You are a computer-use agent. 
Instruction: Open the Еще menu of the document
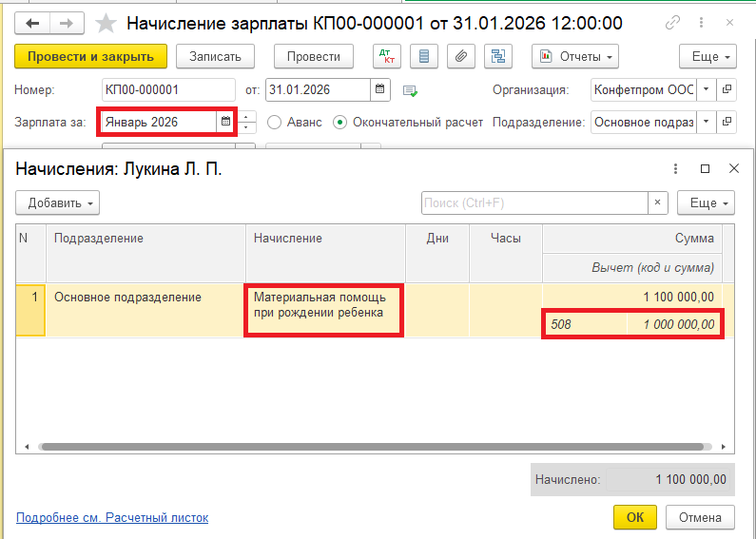708,56
